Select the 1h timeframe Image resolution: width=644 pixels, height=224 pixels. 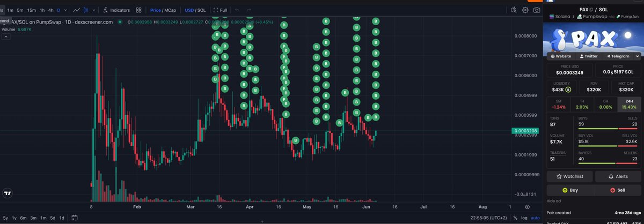click(x=42, y=10)
